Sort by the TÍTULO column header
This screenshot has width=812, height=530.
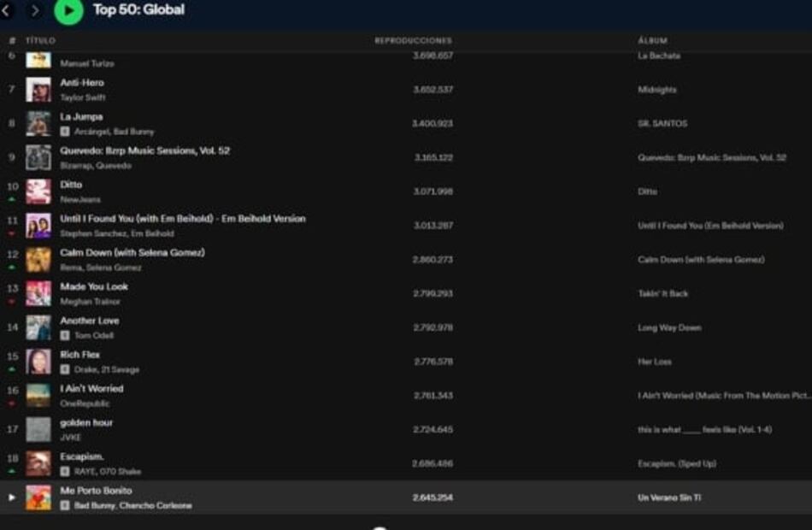coord(40,40)
